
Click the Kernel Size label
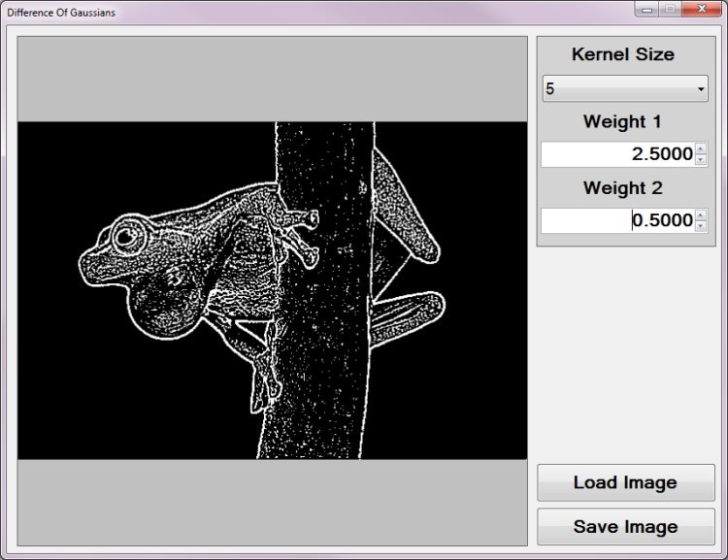[622, 54]
